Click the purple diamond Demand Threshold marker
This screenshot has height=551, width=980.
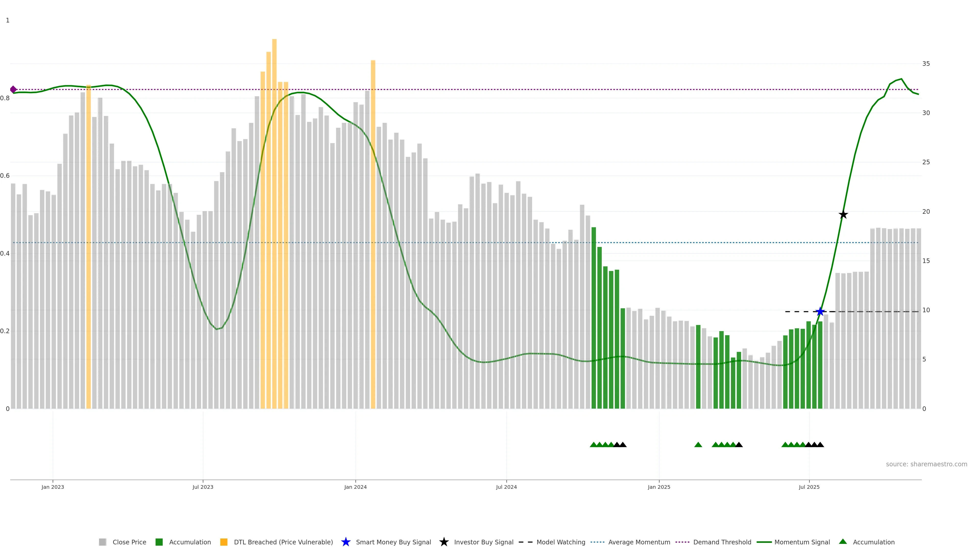pos(13,89)
